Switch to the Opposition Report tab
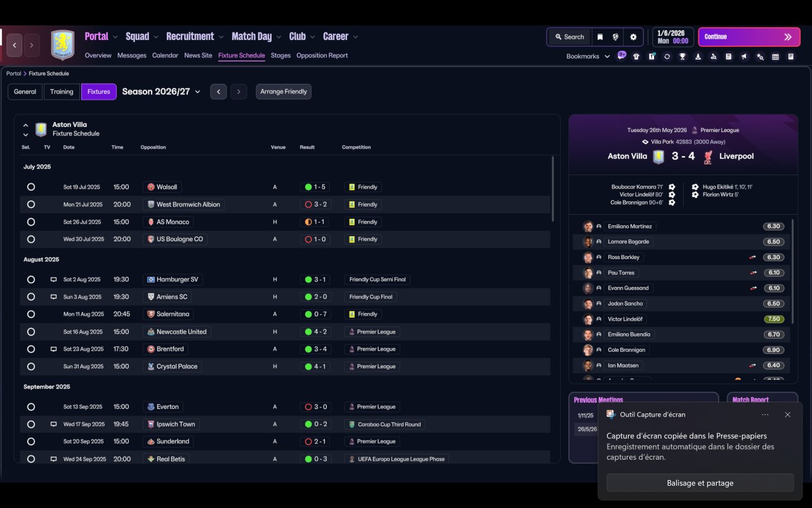 (x=322, y=55)
